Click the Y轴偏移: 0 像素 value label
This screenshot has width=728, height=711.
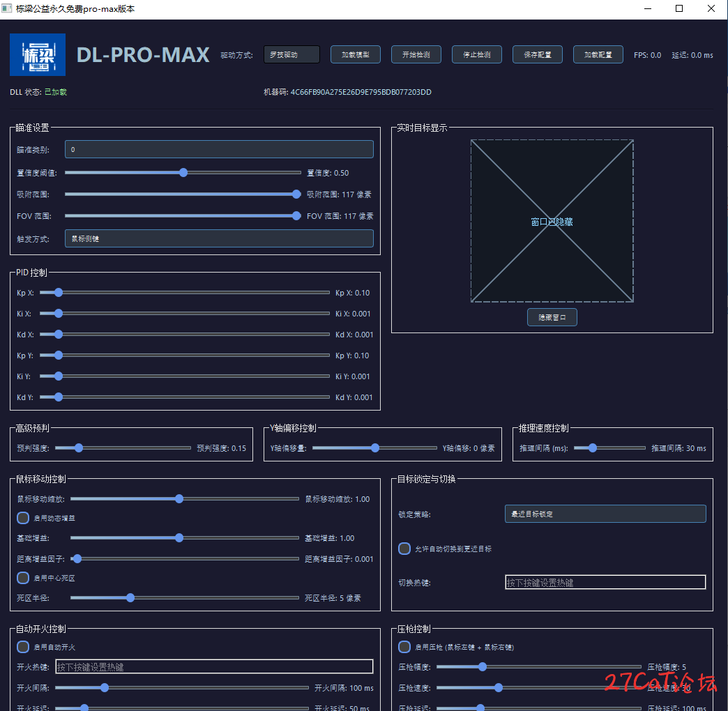469,448
